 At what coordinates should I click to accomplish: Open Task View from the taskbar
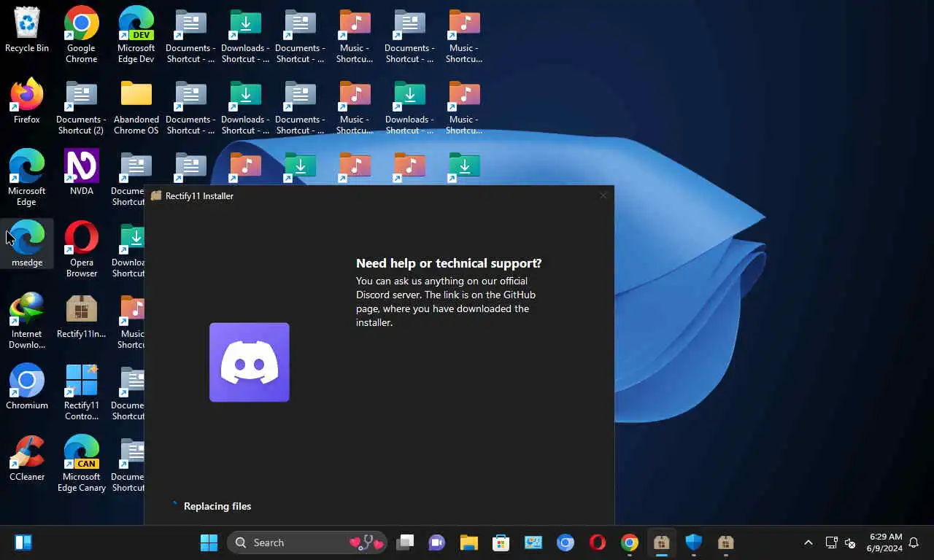tap(405, 542)
